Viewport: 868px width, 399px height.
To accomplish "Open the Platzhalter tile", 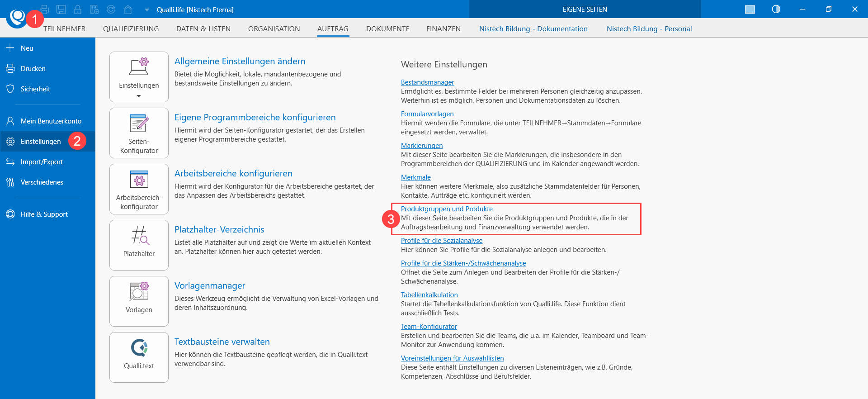I will (x=139, y=245).
